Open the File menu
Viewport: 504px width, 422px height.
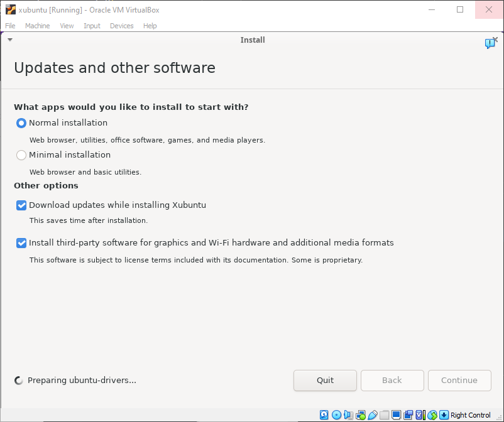click(10, 26)
